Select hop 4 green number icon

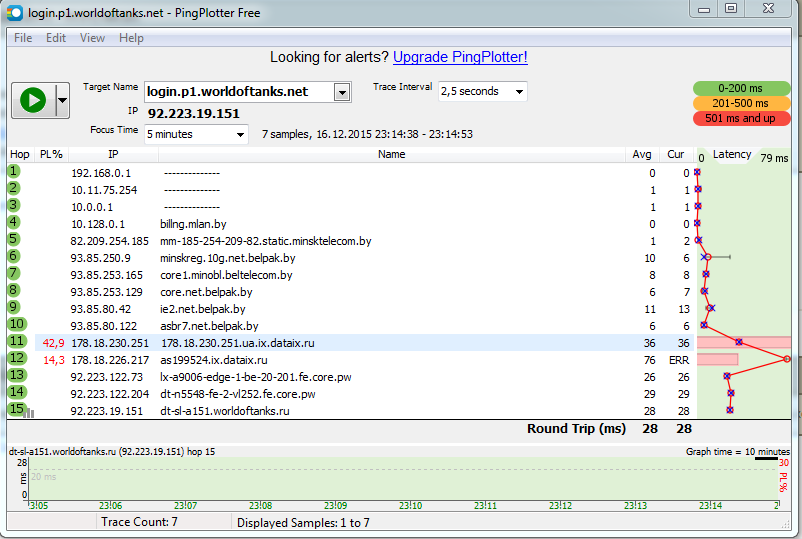[14, 222]
